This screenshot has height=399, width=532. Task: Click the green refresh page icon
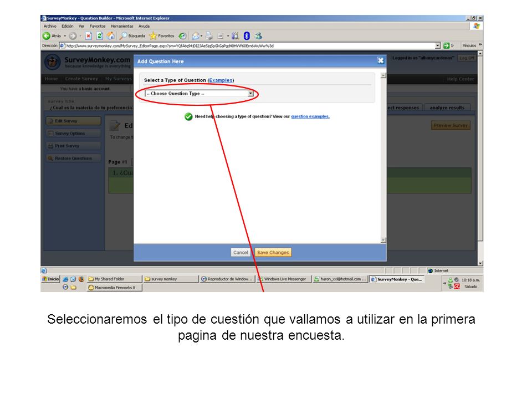pos(99,35)
